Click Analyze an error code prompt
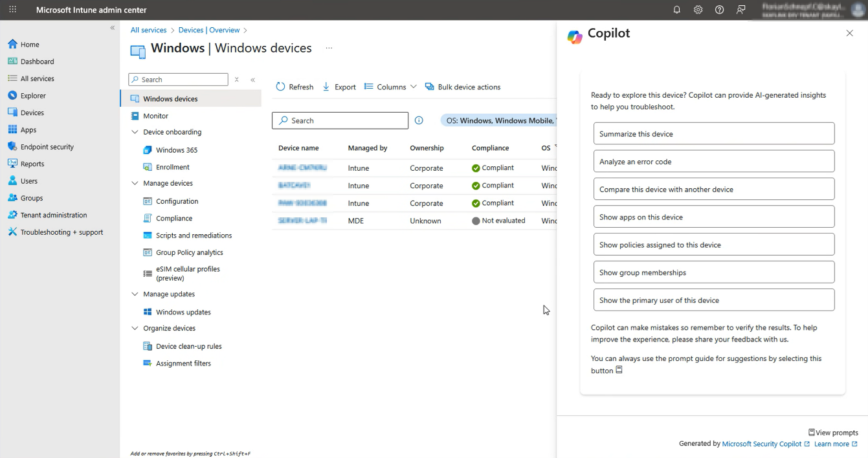Image resolution: width=868 pixels, height=458 pixels. coord(714,162)
